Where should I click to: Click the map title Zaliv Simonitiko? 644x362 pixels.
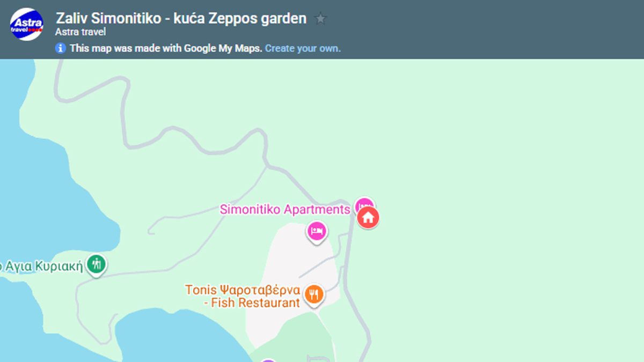tap(181, 18)
